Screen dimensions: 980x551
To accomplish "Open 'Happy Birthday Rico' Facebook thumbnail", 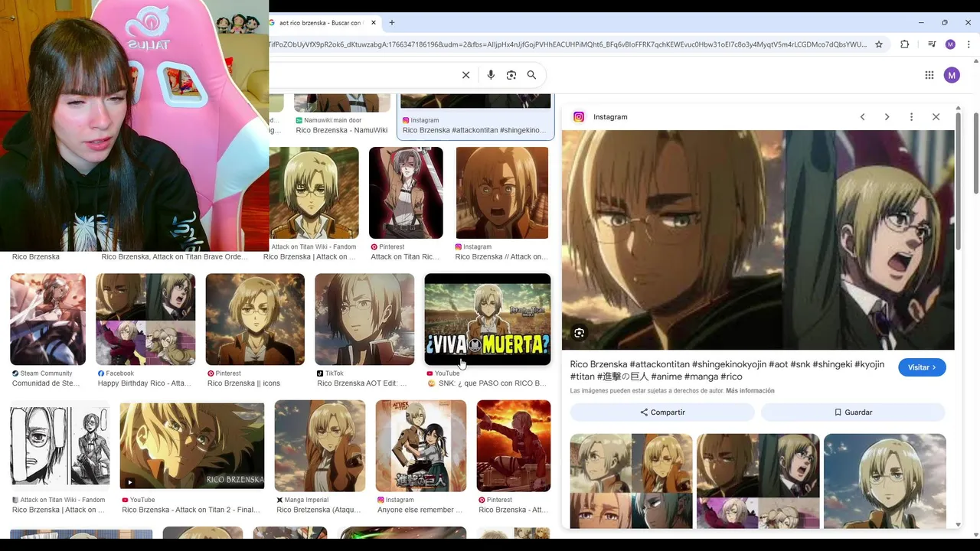I will (x=145, y=319).
